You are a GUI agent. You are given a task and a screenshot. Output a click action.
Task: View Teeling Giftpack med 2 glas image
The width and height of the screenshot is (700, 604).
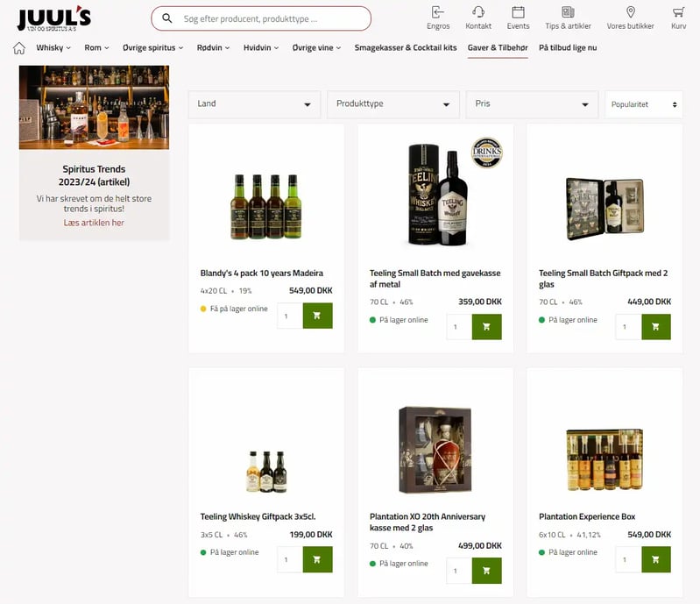(605, 208)
